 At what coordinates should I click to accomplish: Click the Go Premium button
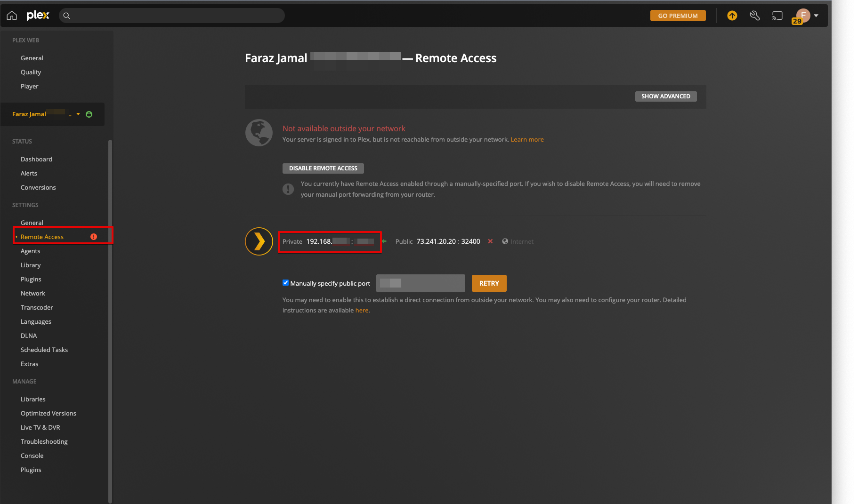[x=678, y=16]
